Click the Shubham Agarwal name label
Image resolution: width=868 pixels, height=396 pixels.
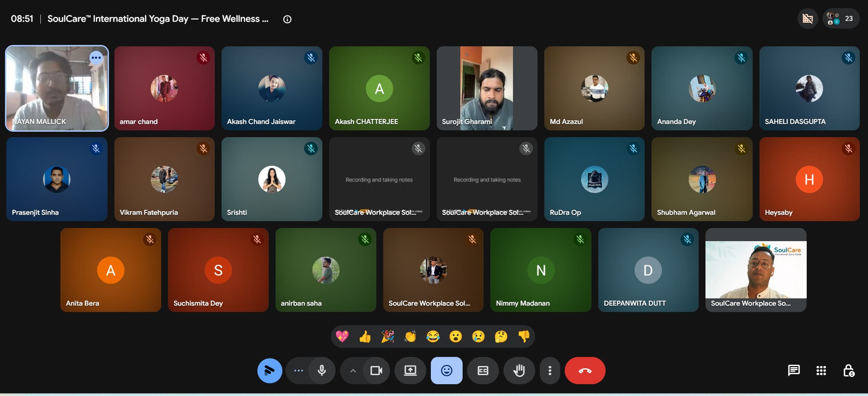tap(686, 213)
